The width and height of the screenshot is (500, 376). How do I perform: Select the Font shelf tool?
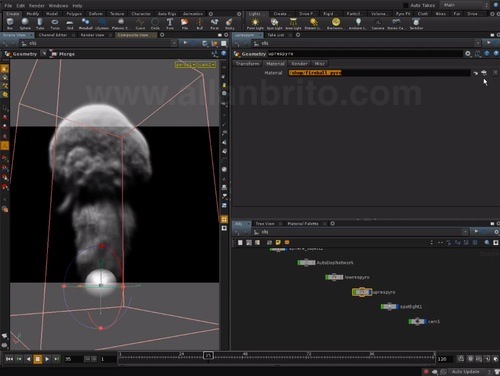tap(170, 23)
